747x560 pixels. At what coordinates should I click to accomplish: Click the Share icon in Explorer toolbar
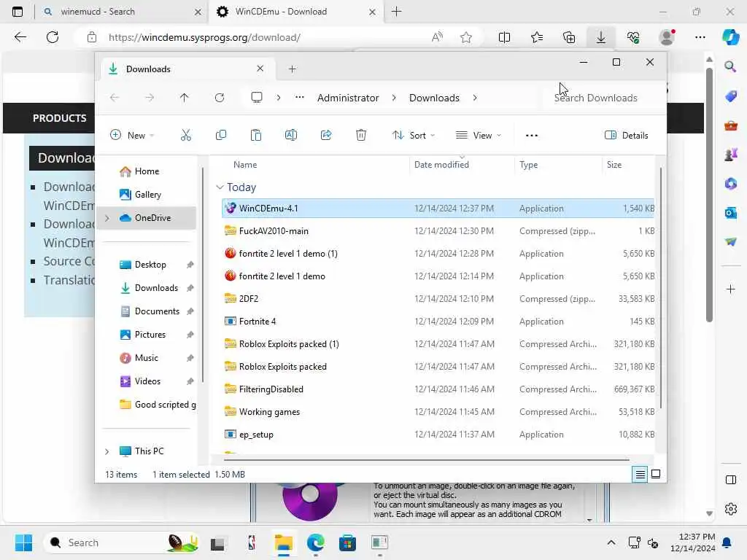(x=326, y=135)
